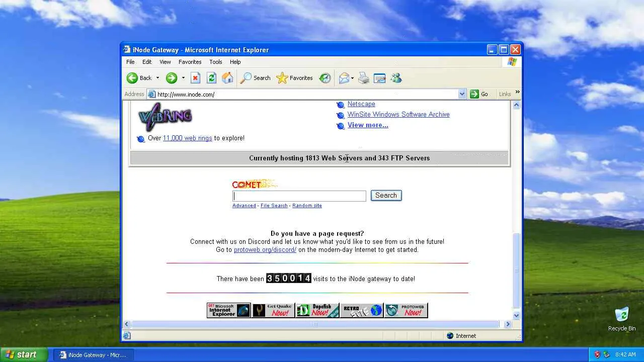Click the Comet search text field

point(299,196)
